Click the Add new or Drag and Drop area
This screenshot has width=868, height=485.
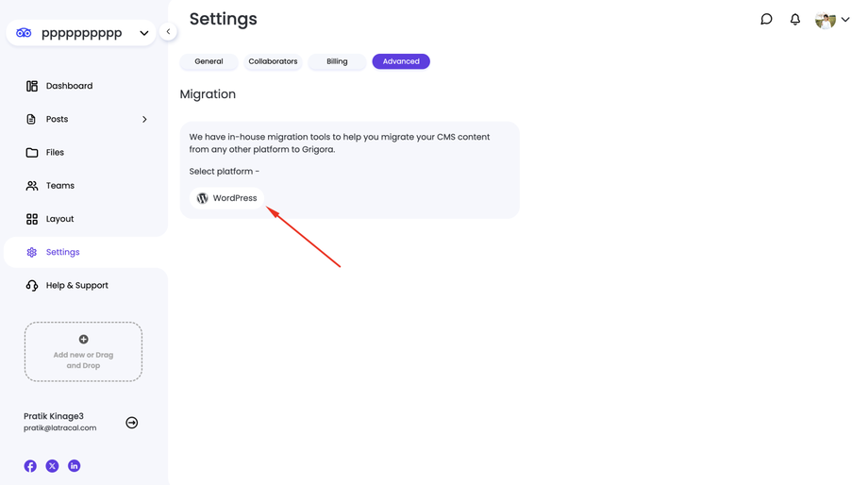[x=83, y=352]
